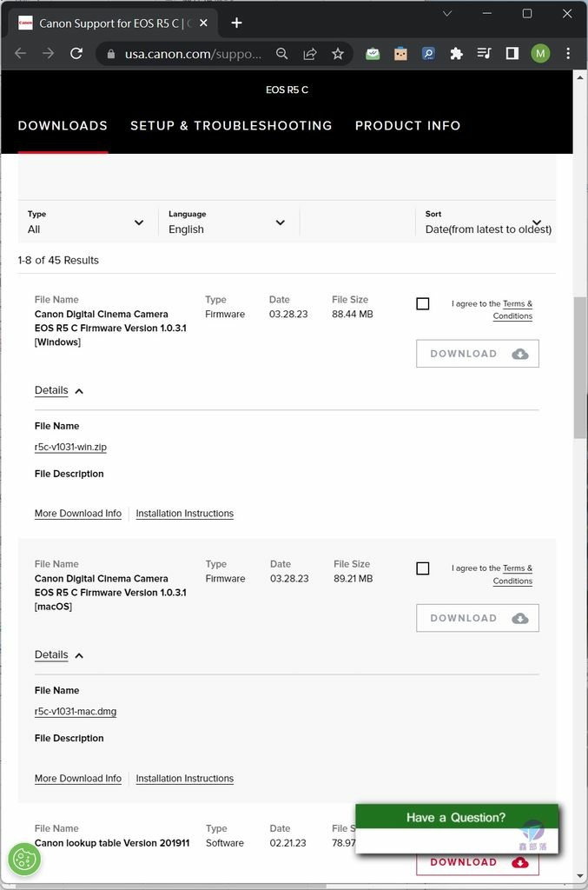
Task: Close the Canon Support tab
Action: [203, 23]
